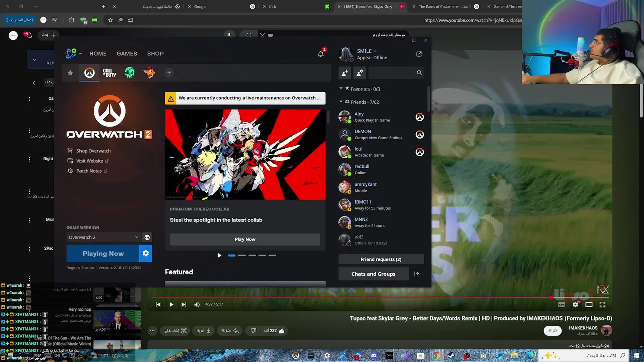Mute the YouTube video
Image resolution: width=644 pixels, height=362 pixels.
click(x=197, y=304)
